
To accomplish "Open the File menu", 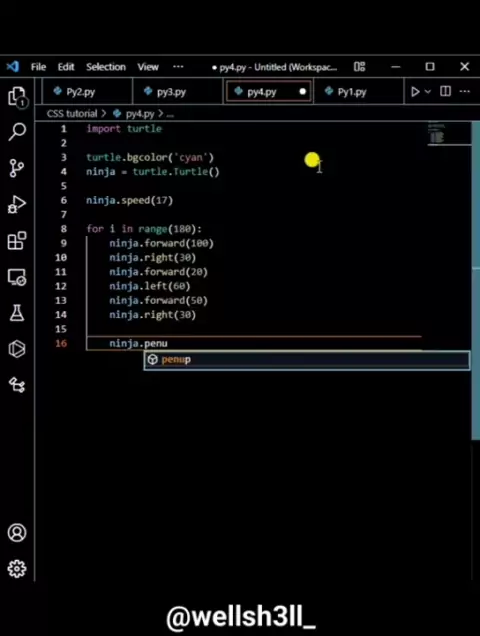I will [39, 67].
